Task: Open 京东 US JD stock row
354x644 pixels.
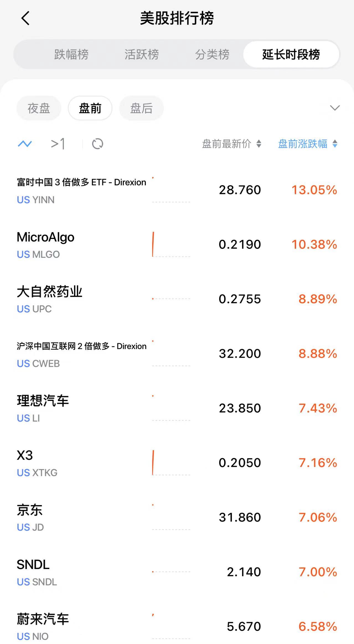Action: coord(177,518)
